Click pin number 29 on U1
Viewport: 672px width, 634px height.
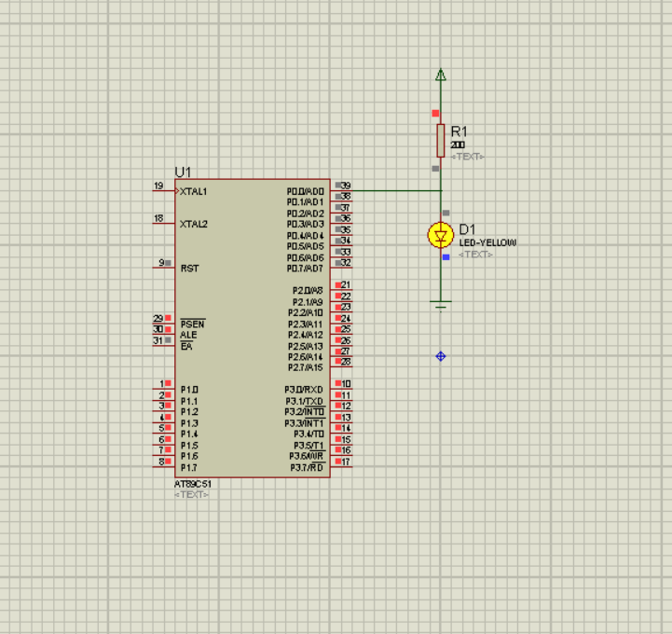[x=158, y=318]
